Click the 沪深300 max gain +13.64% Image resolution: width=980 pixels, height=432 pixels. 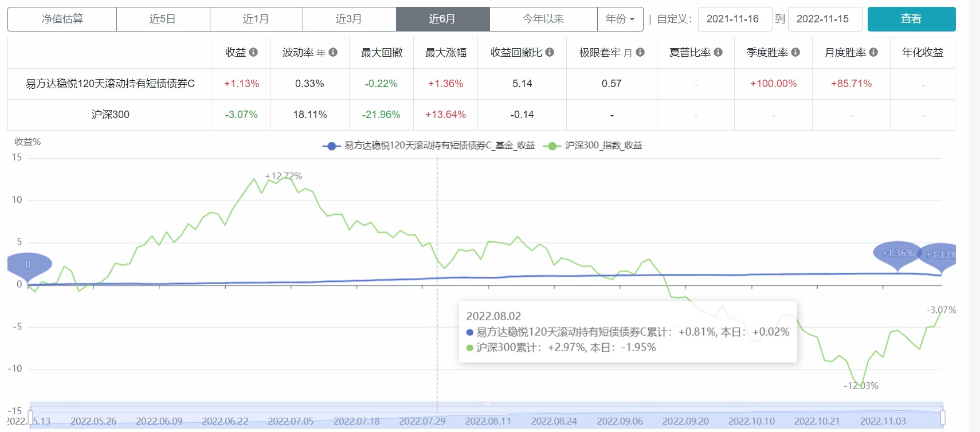(445, 115)
